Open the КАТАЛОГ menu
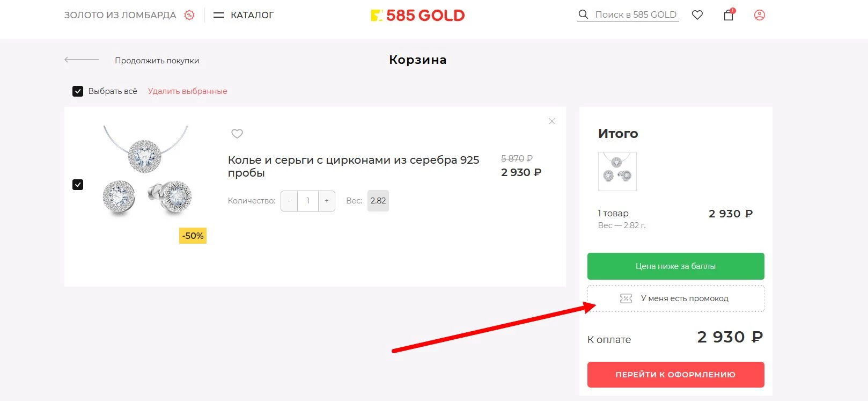 (x=243, y=14)
